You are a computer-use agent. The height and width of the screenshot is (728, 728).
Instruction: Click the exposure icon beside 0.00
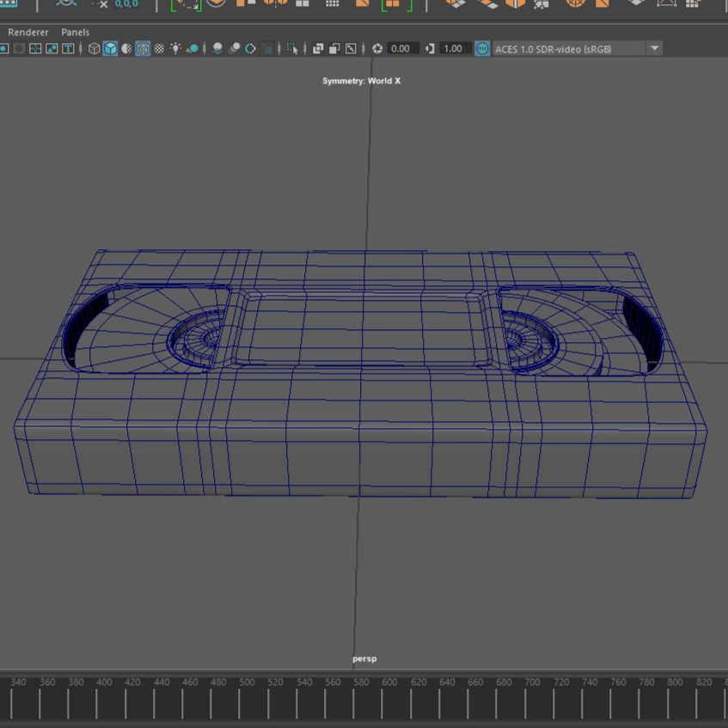377,49
